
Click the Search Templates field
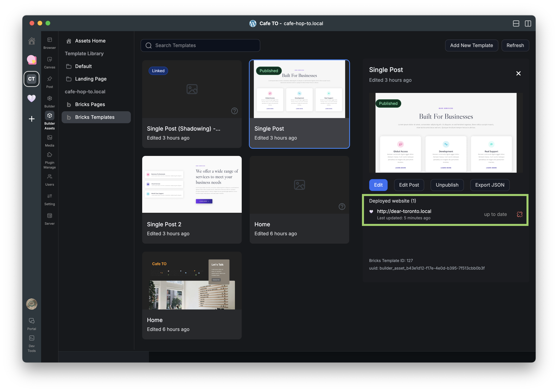point(200,45)
